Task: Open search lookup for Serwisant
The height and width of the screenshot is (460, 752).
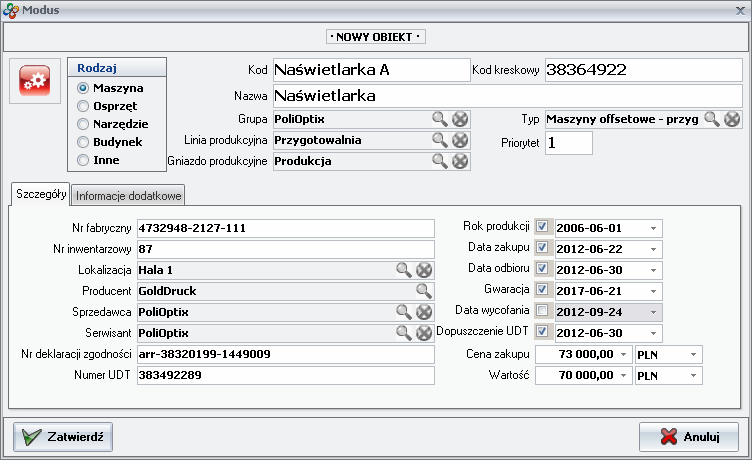Action: pyautogui.click(x=404, y=333)
